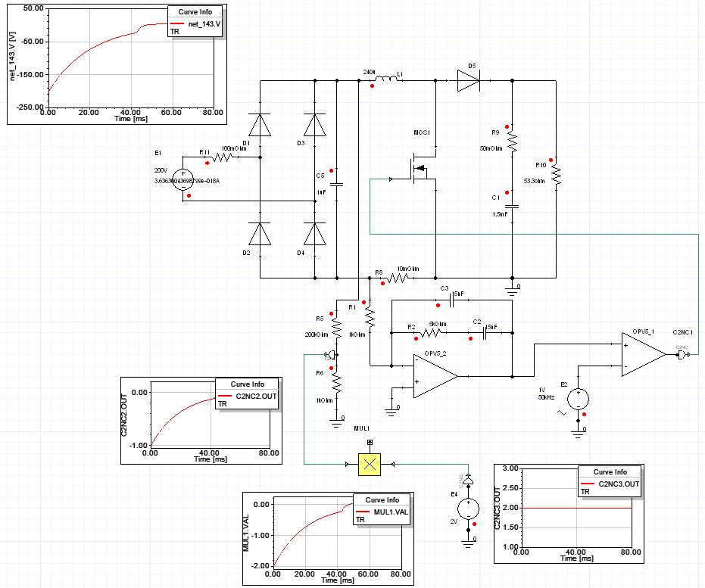Click the 200V label beside E1
705x588 pixels.
coord(161,171)
